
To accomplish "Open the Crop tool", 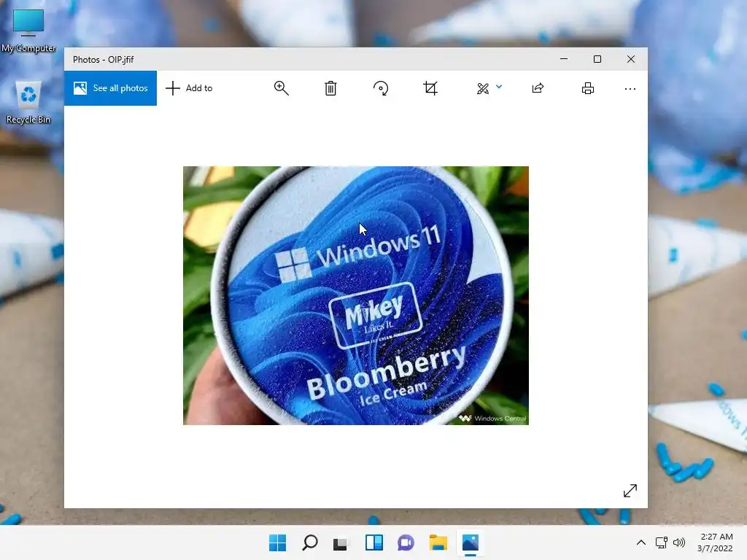I will (430, 88).
